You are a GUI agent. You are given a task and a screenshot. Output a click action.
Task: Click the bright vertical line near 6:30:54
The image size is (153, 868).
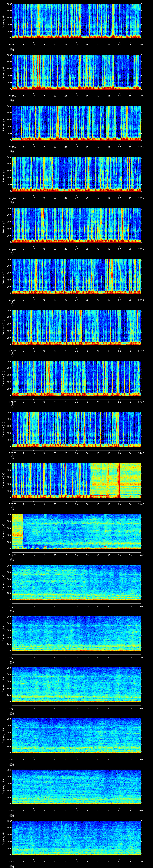coord(129,836)
